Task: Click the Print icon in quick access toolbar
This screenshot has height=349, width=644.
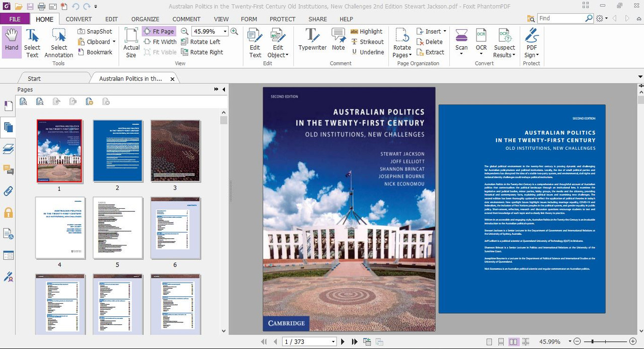Action: [x=41, y=7]
